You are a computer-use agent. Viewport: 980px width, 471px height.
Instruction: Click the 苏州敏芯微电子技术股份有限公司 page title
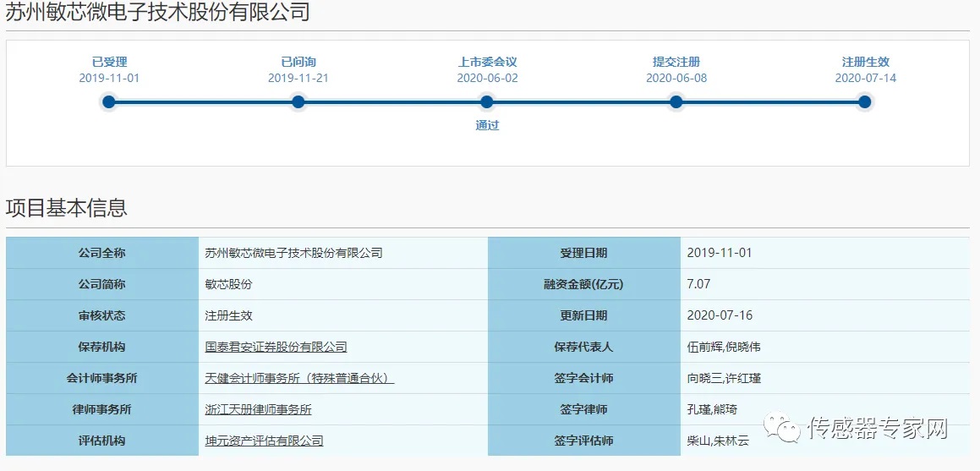click(x=157, y=12)
